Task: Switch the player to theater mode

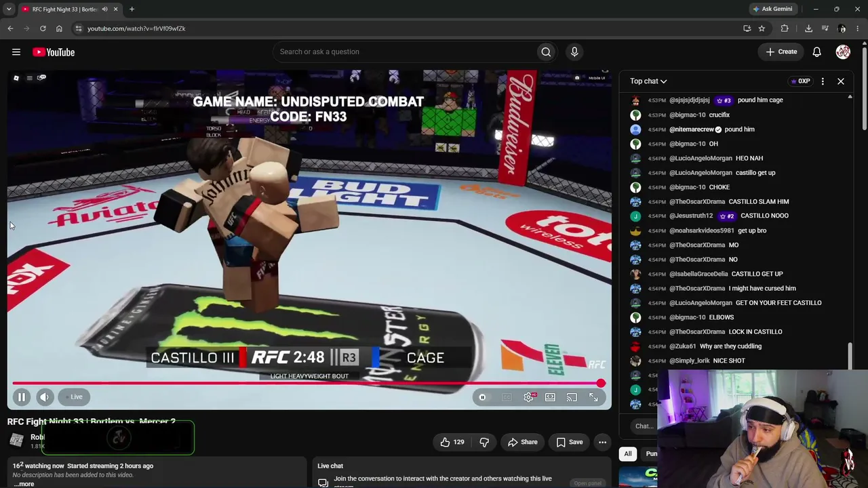Action: (550, 398)
